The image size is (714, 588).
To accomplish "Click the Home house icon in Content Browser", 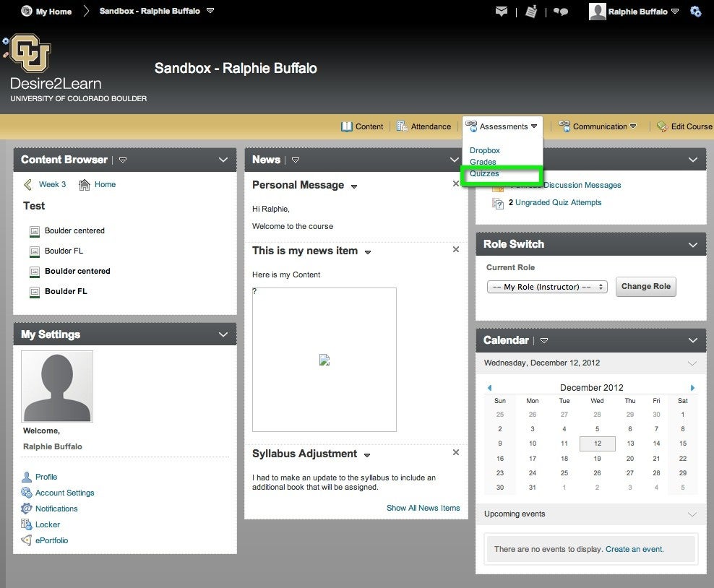I will (x=85, y=184).
